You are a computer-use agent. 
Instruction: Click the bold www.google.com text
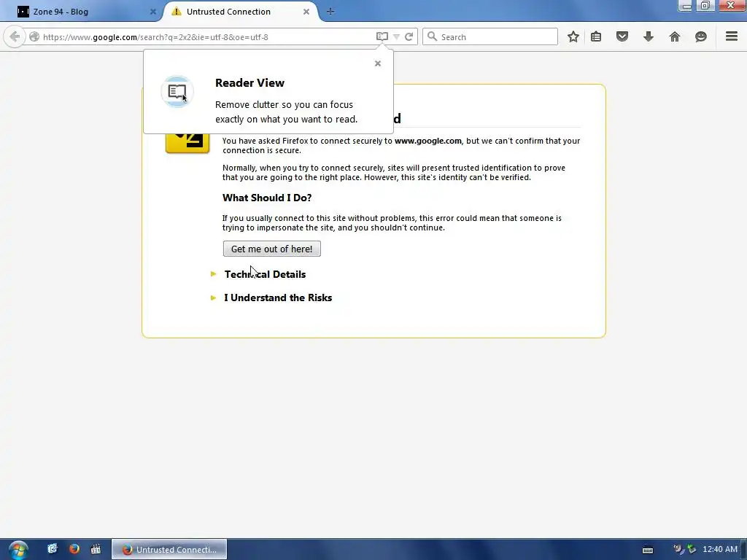pos(427,141)
